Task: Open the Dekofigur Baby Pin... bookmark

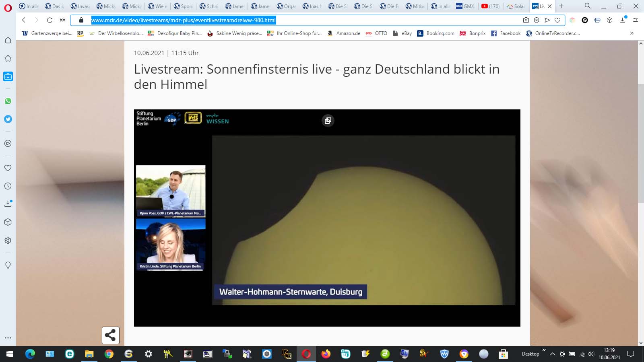Action: 175,33
